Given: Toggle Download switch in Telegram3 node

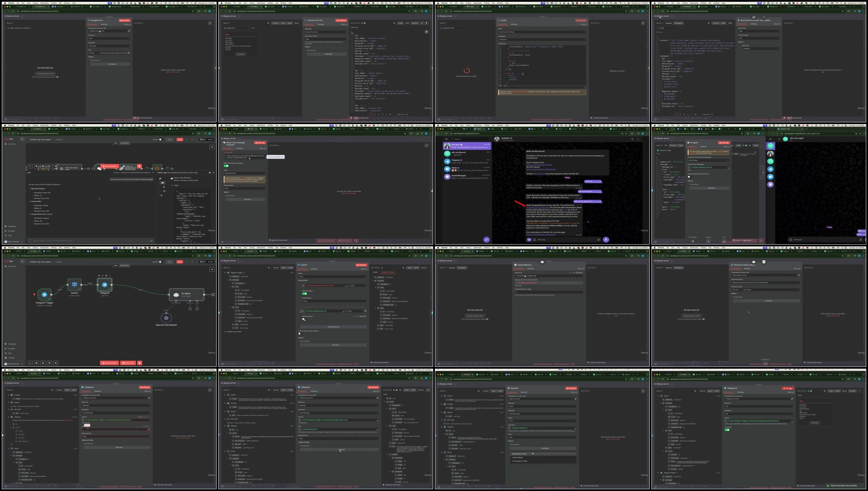Looking at the screenshot, I should coord(727,430).
